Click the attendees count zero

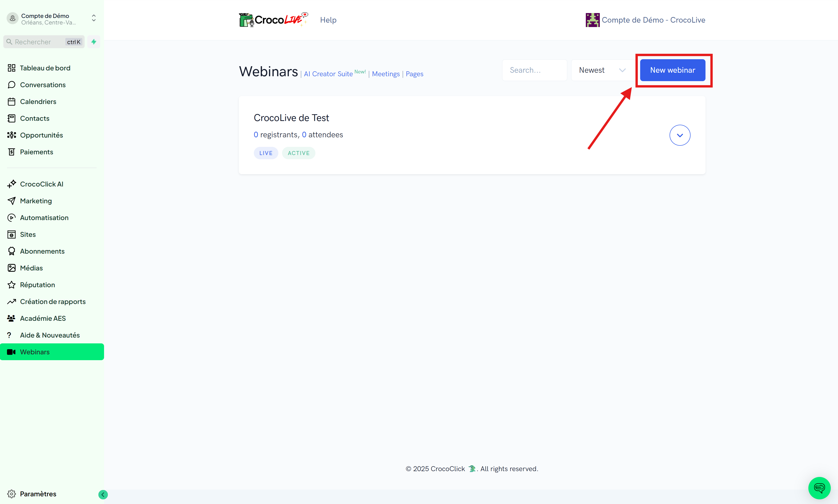coord(304,135)
